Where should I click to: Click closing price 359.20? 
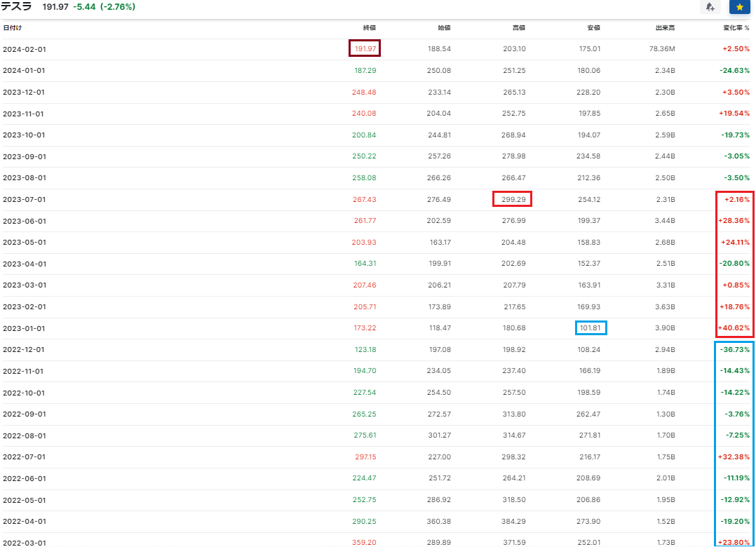click(x=364, y=543)
